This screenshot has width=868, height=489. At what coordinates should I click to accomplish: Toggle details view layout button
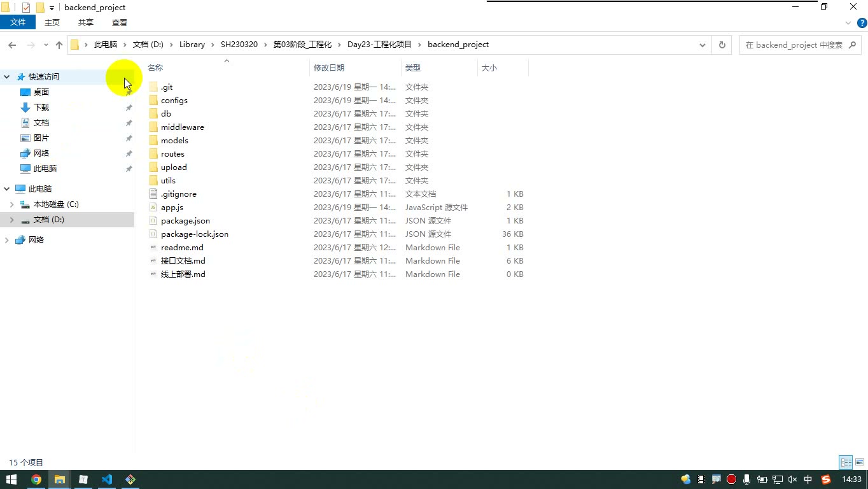[846, 462]
